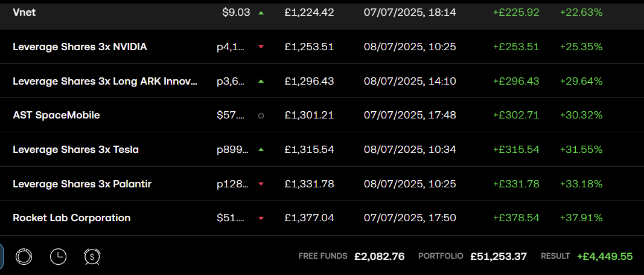This screenshot has height=275, width=644.
Task: Click the circle status icon for AST SpaceMobile
Action: 261,115
